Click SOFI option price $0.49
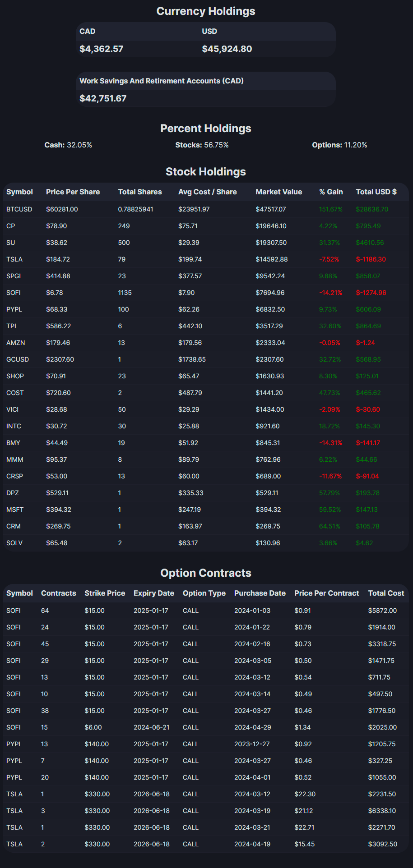 (x=303, y=694)
